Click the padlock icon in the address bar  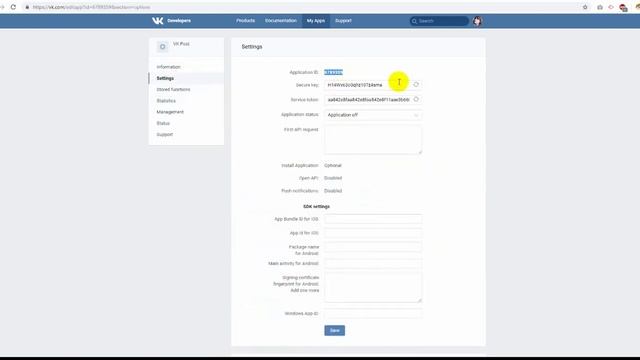coord(27,7)
